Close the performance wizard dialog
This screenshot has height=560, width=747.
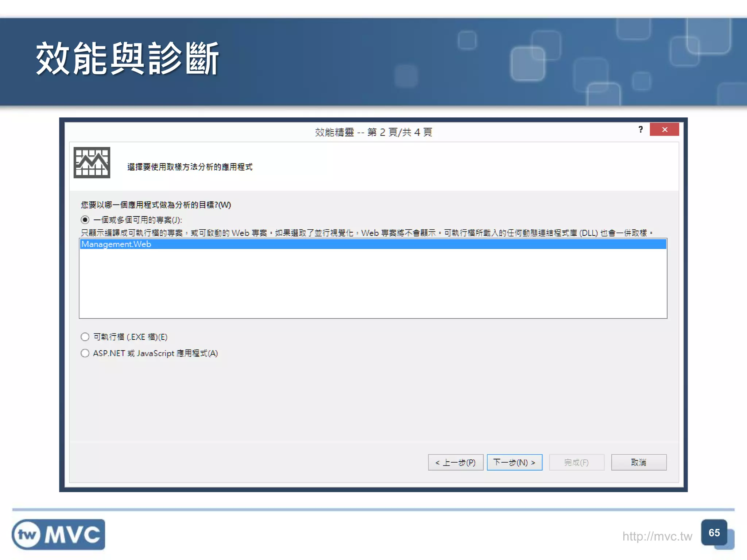coord(665,129)
